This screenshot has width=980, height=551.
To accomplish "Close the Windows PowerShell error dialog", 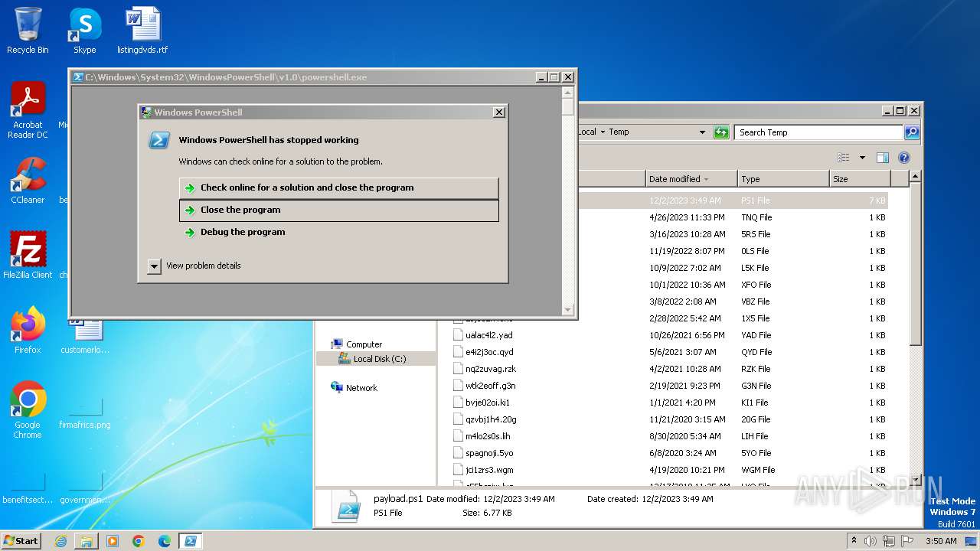I will (499, 112).
